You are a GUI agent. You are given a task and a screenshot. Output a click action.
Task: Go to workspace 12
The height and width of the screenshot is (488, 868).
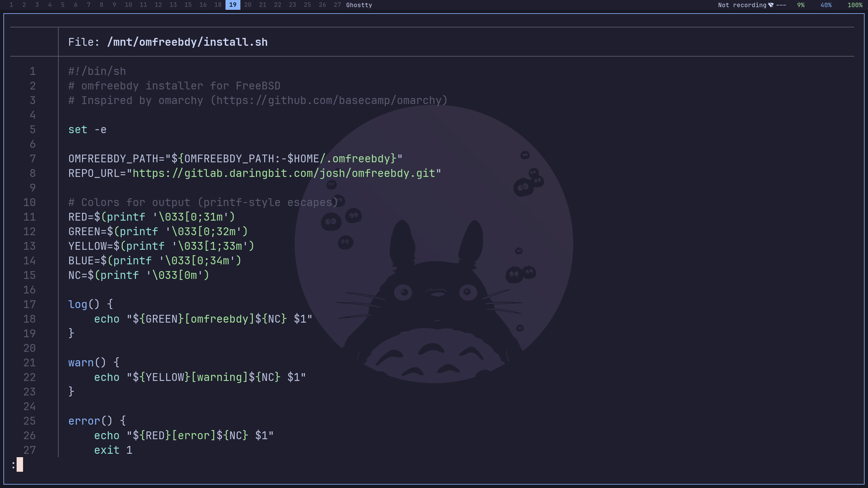click(x=158, y=5)
